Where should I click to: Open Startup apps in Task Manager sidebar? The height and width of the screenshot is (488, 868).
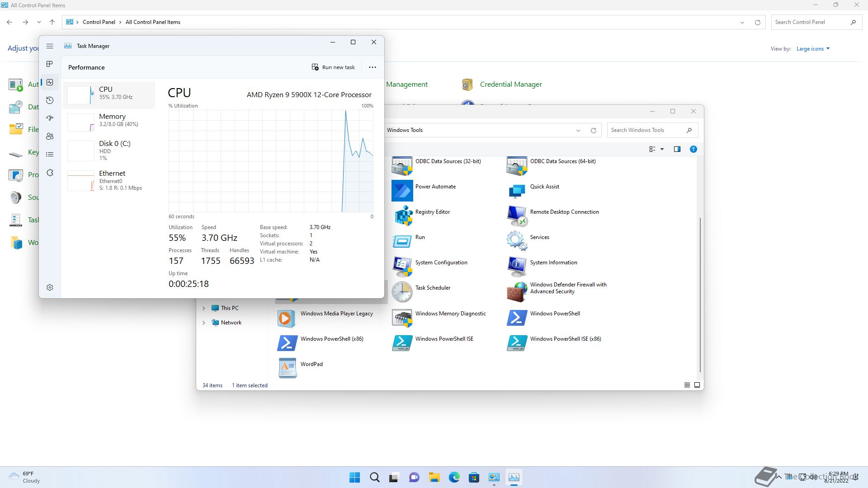pos(50,118)
